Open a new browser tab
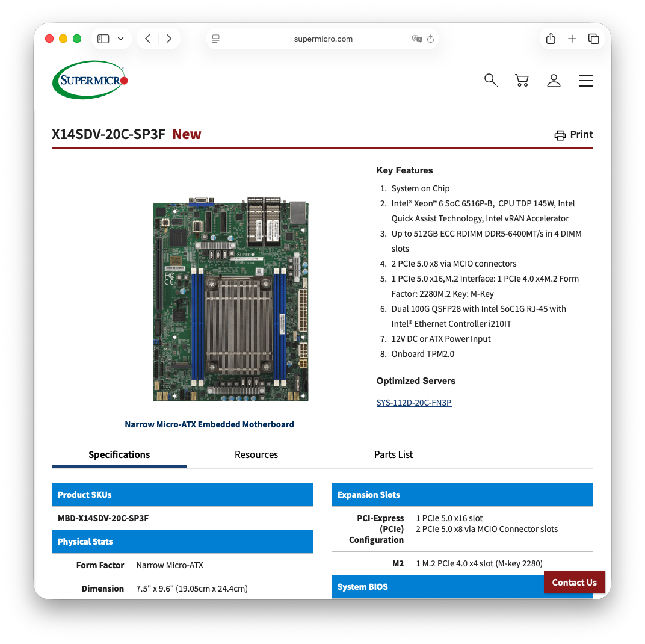The height and width of the screenshot is (644, 645). pos(572,39)
